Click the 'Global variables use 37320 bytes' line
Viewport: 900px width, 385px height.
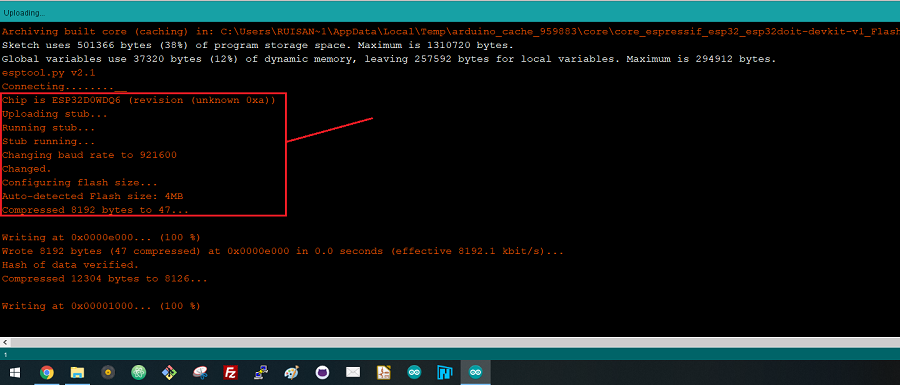point(389,59)
